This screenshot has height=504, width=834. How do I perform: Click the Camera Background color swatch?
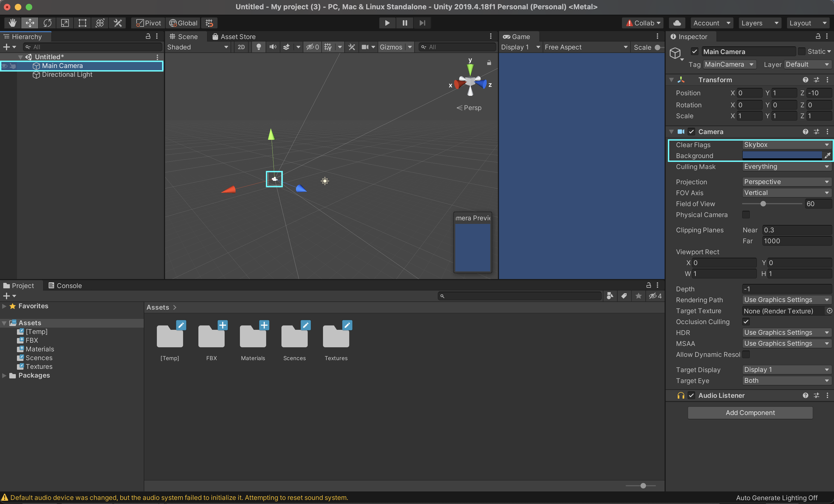(x=782, y=156)
